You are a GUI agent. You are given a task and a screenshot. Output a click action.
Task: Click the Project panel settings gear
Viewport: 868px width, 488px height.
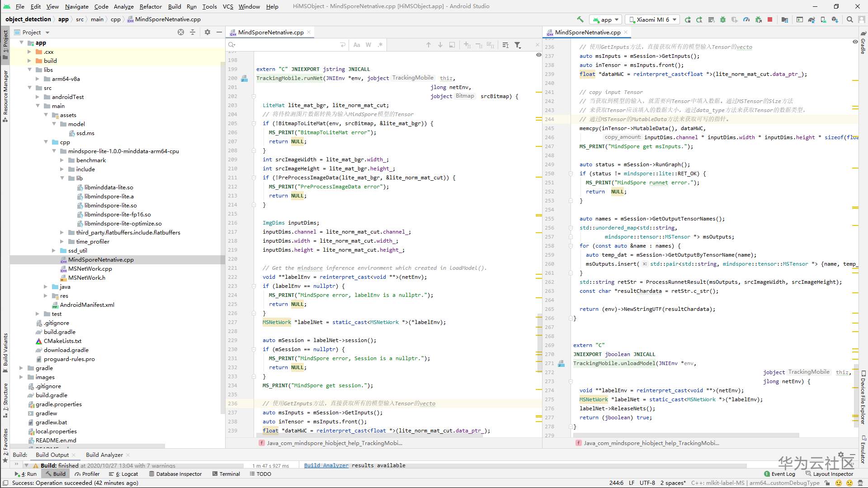(x=208, y=32)
